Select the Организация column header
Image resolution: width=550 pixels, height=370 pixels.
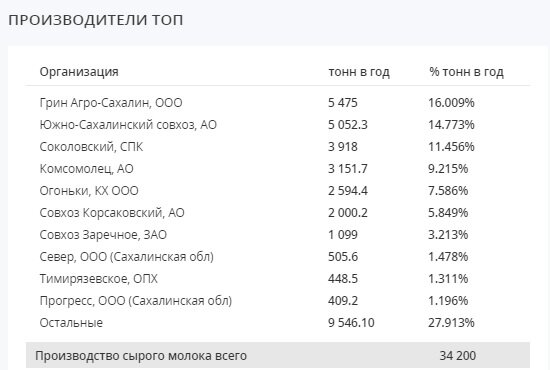click(x=79, y=72)
